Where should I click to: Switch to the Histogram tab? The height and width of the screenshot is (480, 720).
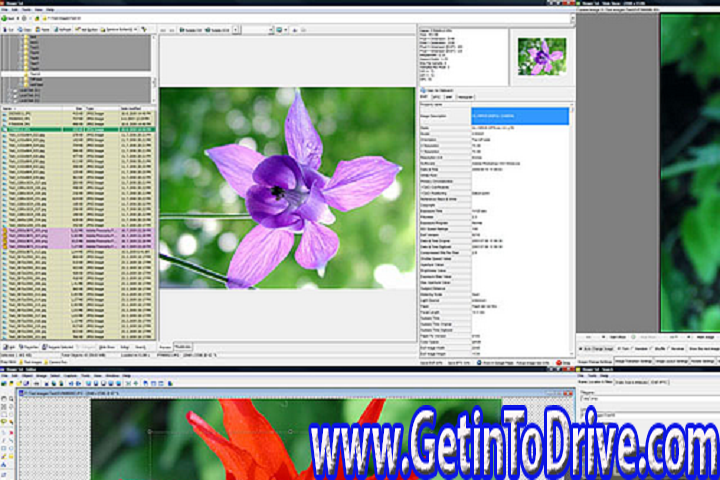[x=465, y=97]
